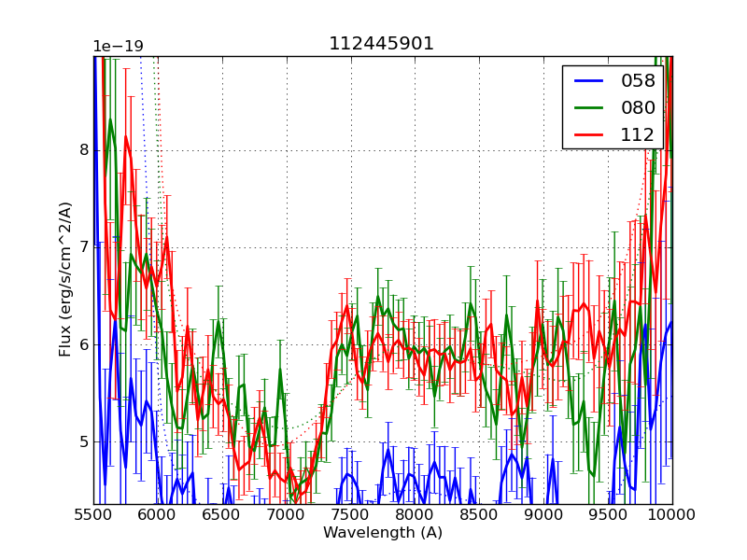Click the y-axis tick label 5
This screenshot has height=560, width=747.
84,441
